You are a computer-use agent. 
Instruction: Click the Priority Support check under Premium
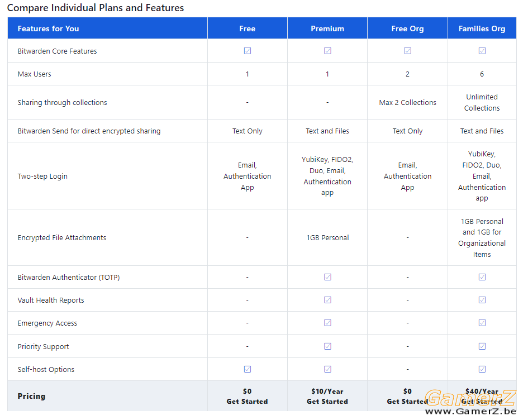pyautogui.click(x=327, y=346)
